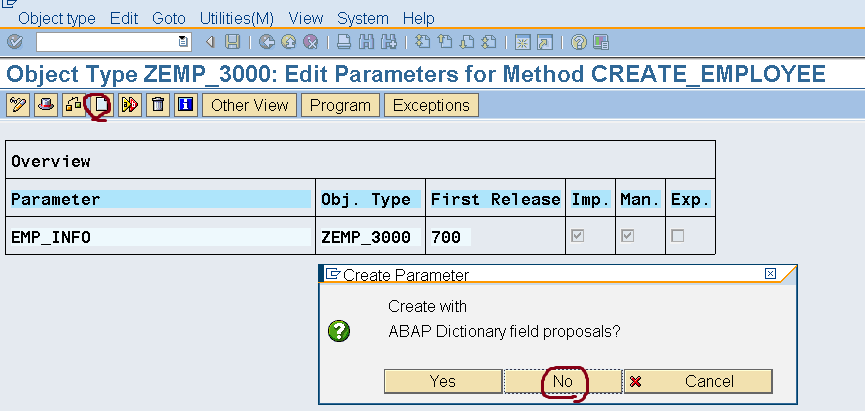
Task: Open the Edit menu
Action: 124,18
